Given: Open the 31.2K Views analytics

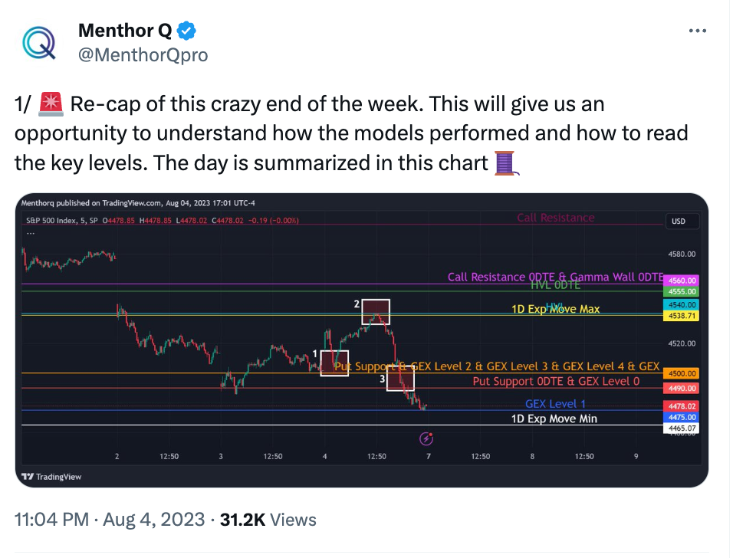Looking at the screenshot, I should tap(268, 520).
